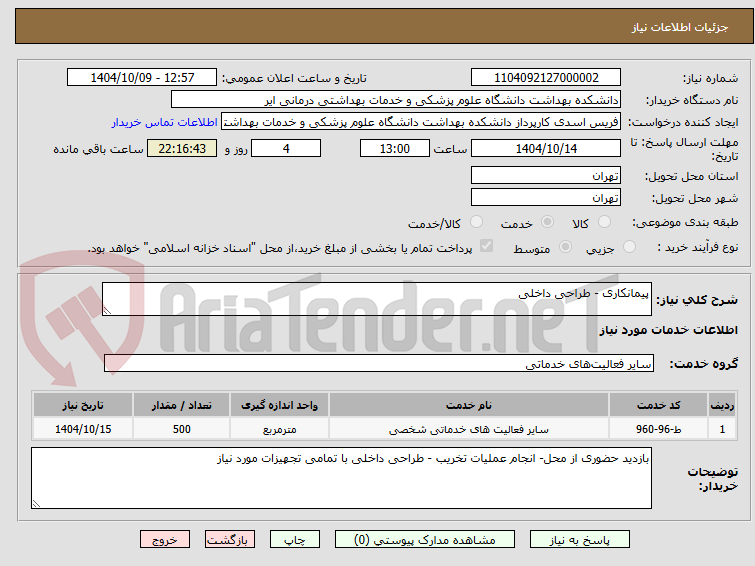Viewport: 755px width, 566px height.
Task: Click the resize grip of توضیحات خریدار box
Action: pos(36,503)
